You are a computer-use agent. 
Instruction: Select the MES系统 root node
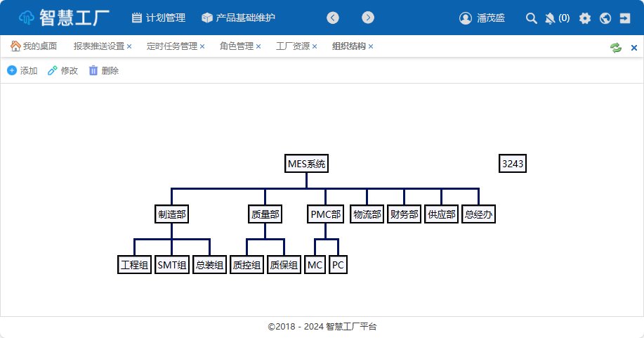[x=307, y=164]
